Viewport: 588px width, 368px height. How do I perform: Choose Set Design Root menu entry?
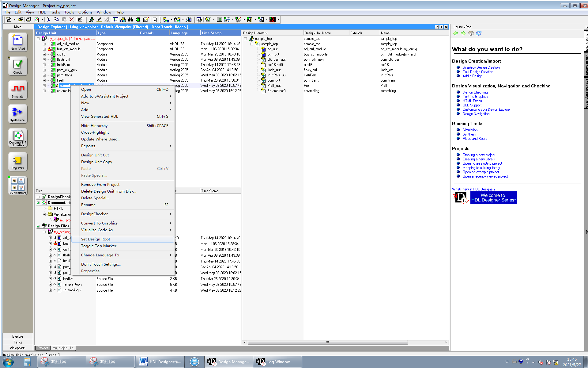click(x=96, y=239)
